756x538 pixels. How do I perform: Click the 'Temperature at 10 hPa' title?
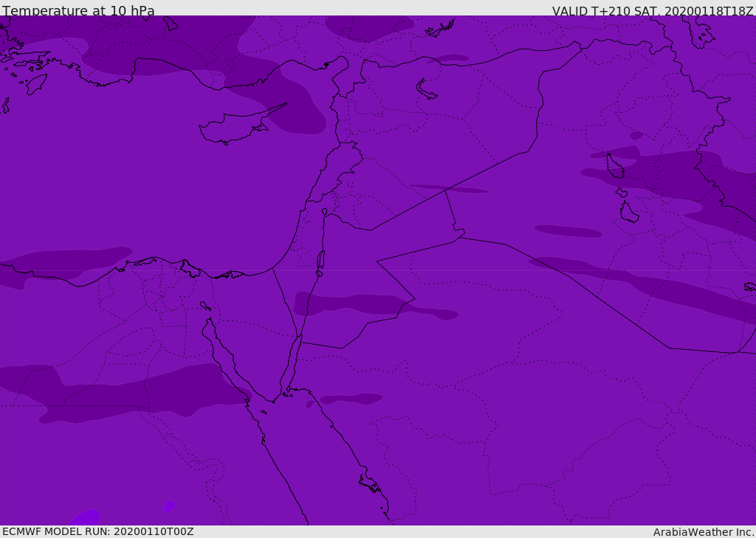click(78, 10)
